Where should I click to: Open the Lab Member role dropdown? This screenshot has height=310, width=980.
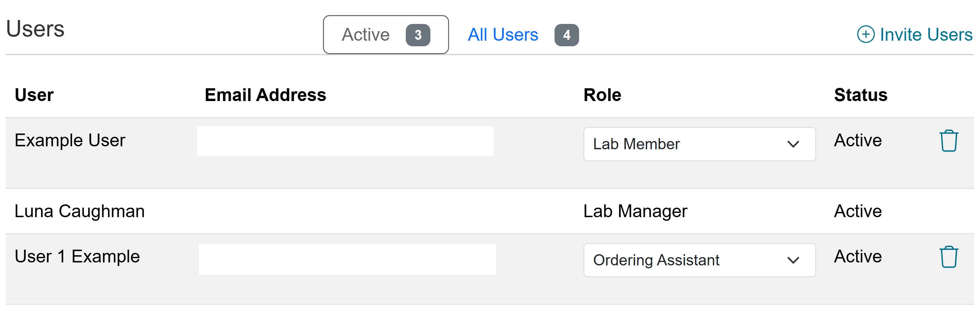(699, 144)
